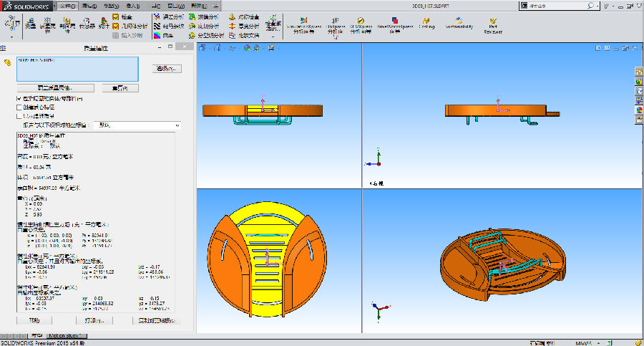Click the Options button in mass properties
Viewport: 644px width, 346px height.
coord(168,69)
